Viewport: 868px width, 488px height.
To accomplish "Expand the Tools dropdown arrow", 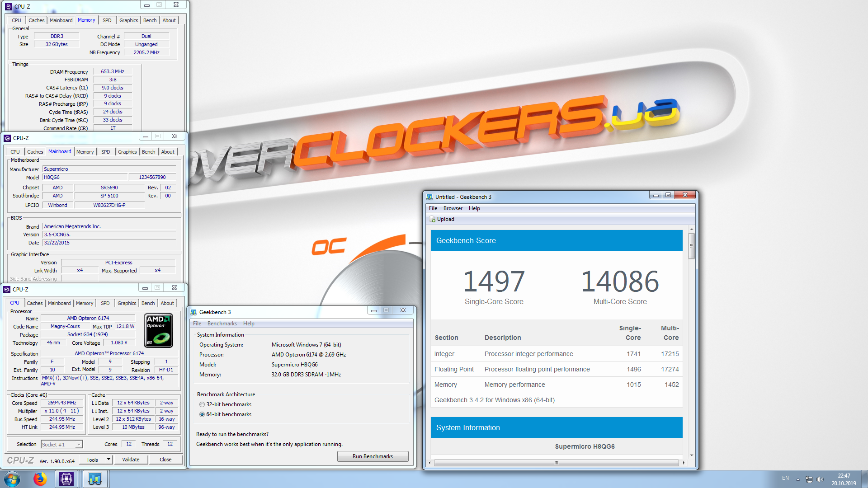I will 108,460.
